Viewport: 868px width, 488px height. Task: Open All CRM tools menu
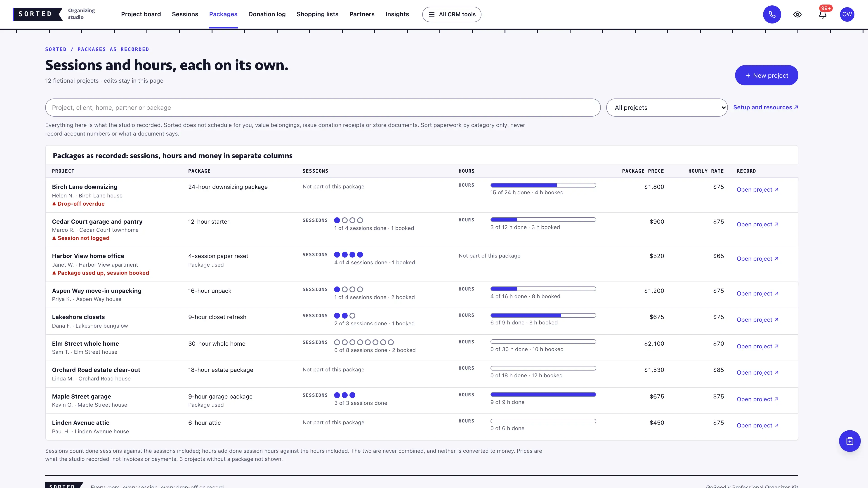[x=452, y=14]
